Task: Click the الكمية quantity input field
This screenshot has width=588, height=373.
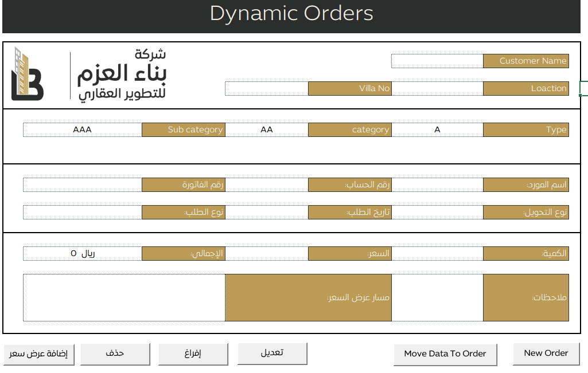Action: [x=437, y=253]
